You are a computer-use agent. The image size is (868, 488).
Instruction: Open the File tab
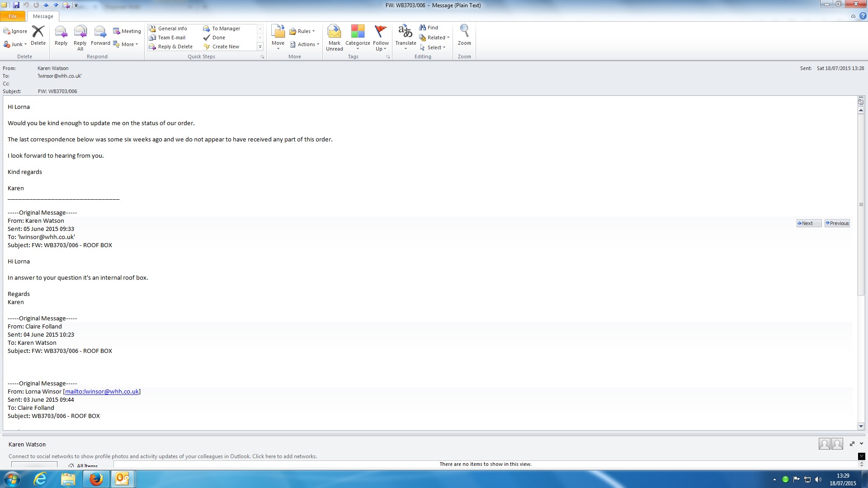tap(13, 16)
